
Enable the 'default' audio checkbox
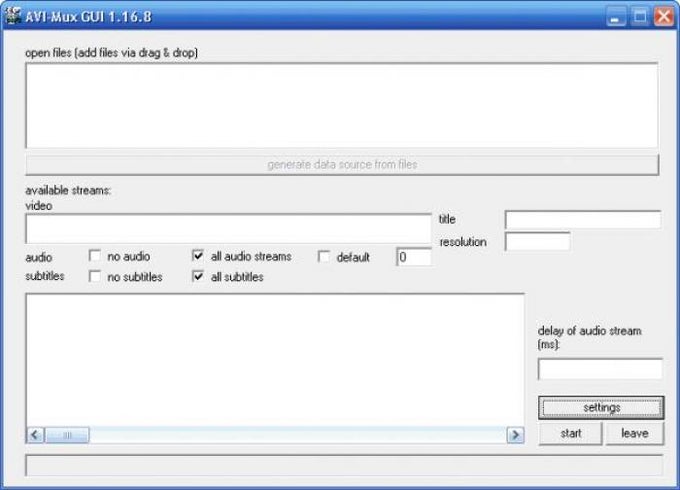coord(324,256)
